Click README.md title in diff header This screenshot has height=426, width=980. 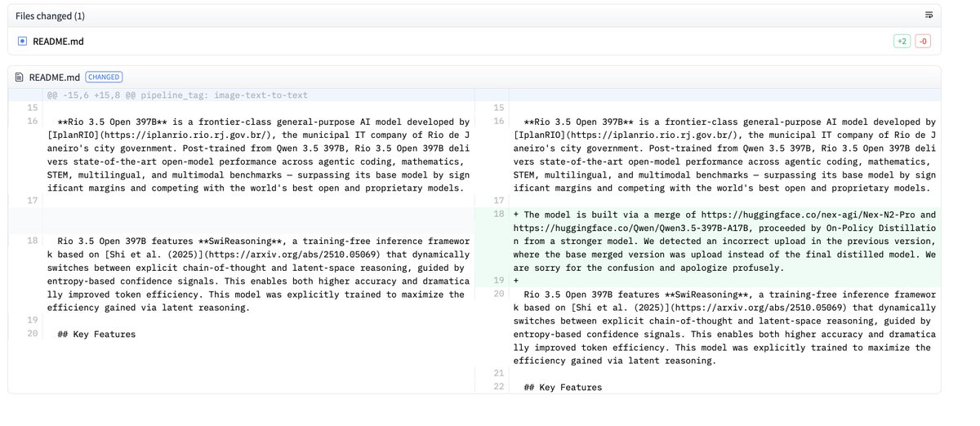(55, 78)
